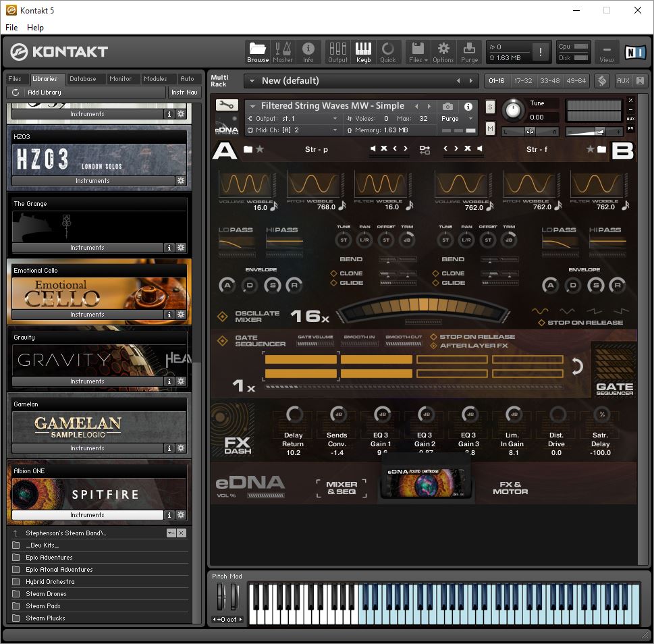
Task: Toggle the Mute M button
Action: [490, 129]
